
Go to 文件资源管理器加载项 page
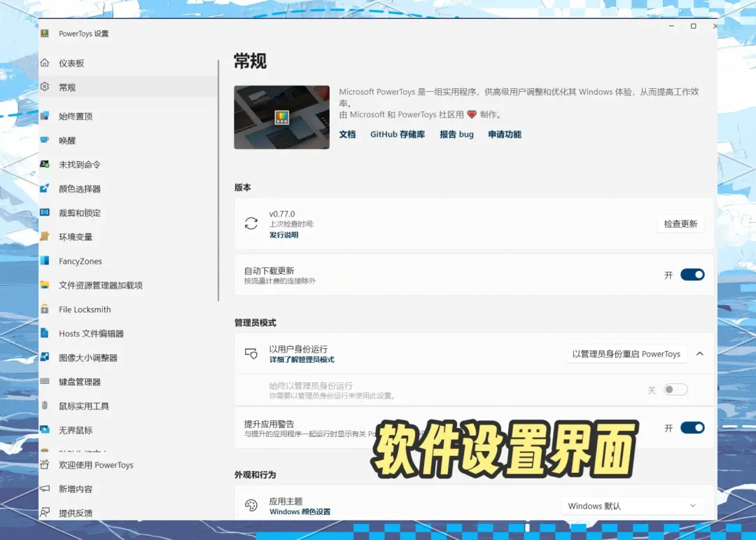pos(128,285)
